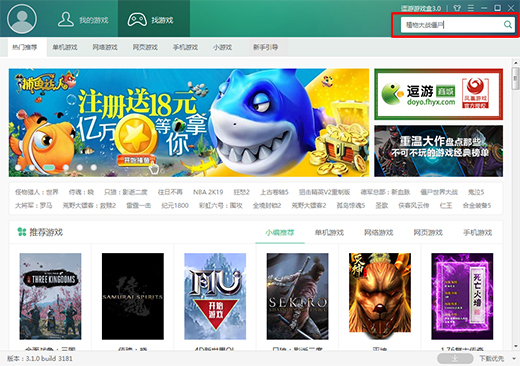
Task: Open 我的游戏 (My Games) section
Action: [83, 20]
